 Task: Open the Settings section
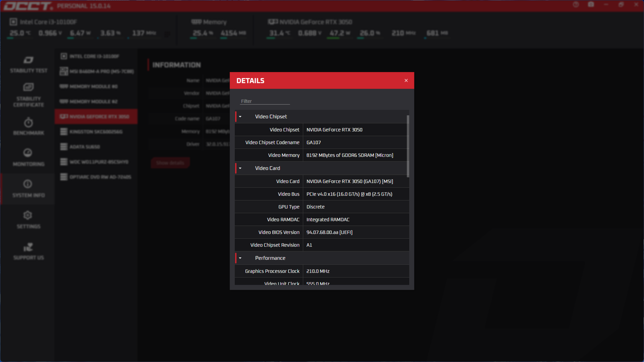(28, 220)
